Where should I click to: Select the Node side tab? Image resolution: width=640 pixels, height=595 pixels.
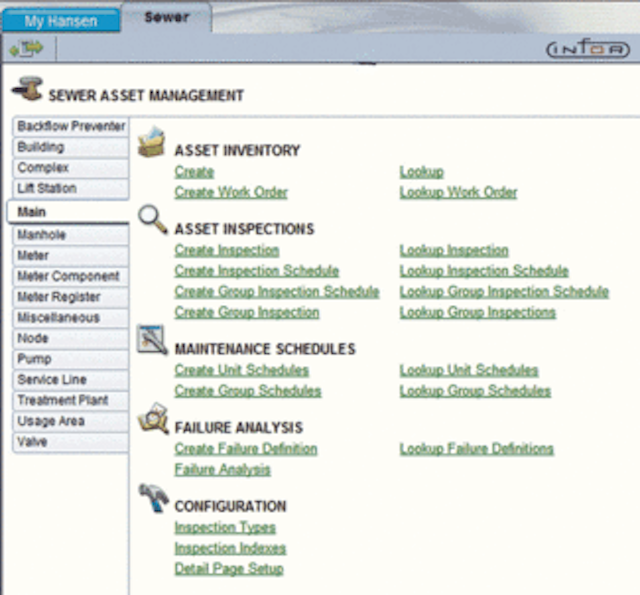[71, 338]
